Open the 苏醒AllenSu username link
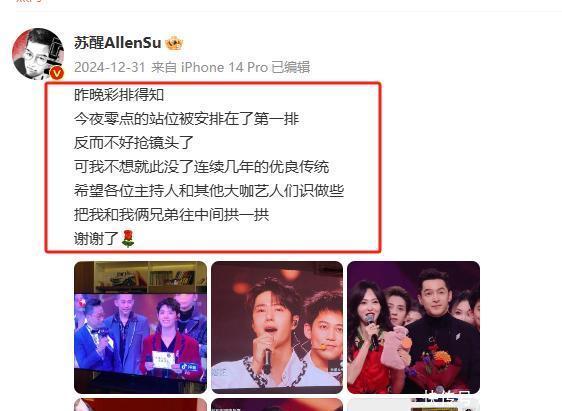Viewport: 562px width, 411px height. (x=118, y=43)
